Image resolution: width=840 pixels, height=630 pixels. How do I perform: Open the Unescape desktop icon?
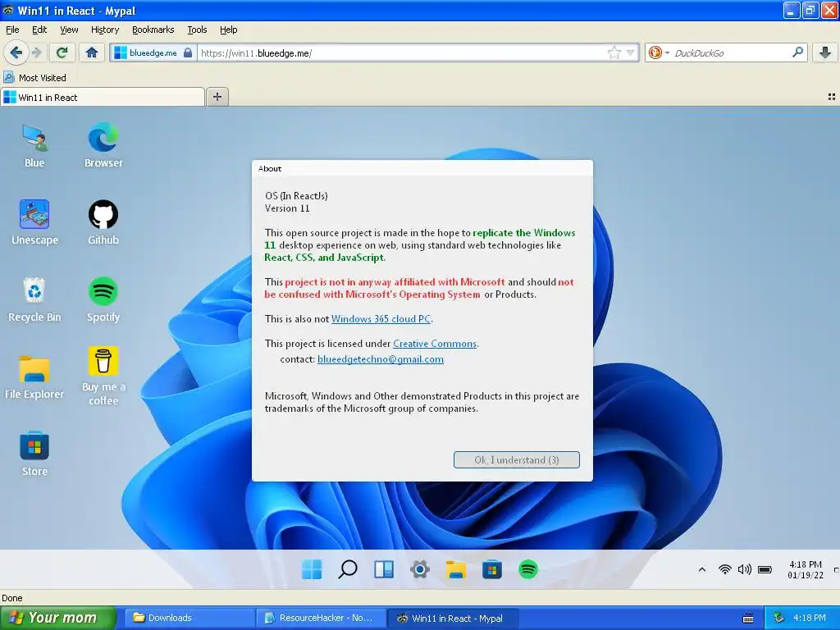[x=34, y=222]
